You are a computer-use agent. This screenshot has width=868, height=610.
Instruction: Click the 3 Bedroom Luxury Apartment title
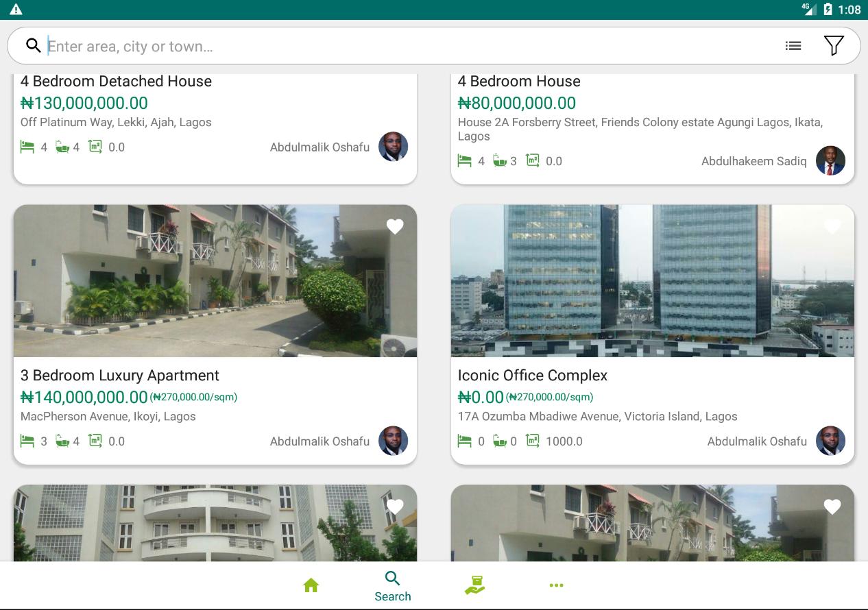click(120, 376)
